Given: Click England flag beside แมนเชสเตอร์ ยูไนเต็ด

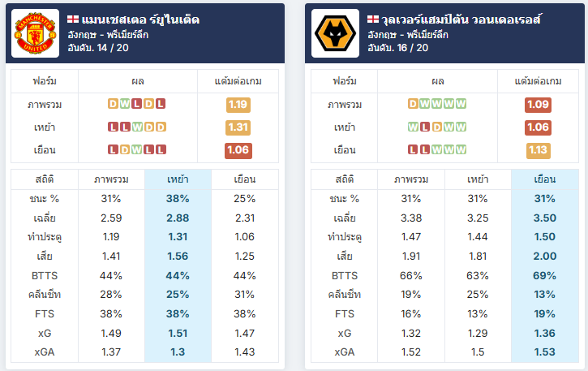Looking at the screenshot, I should 73,19.
